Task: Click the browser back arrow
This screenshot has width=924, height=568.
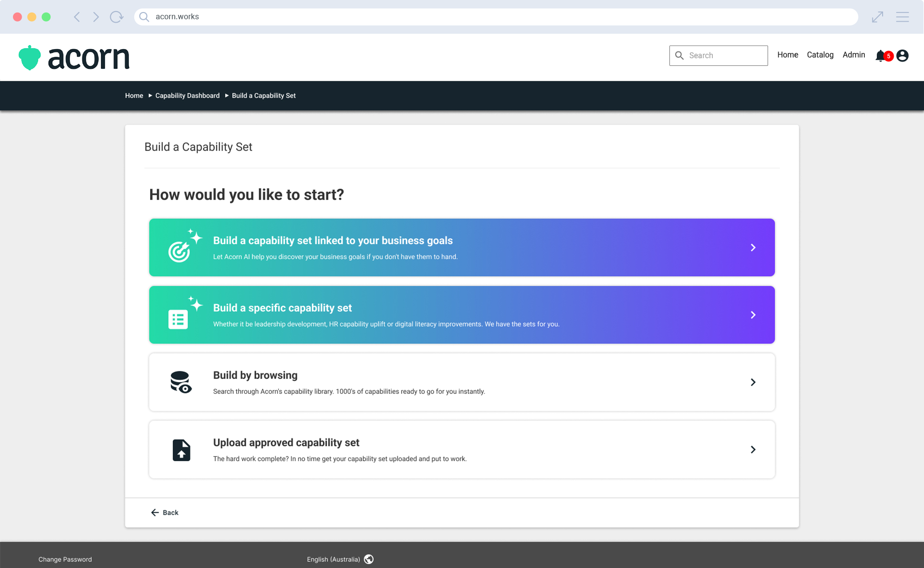Action: pos(77,17)
